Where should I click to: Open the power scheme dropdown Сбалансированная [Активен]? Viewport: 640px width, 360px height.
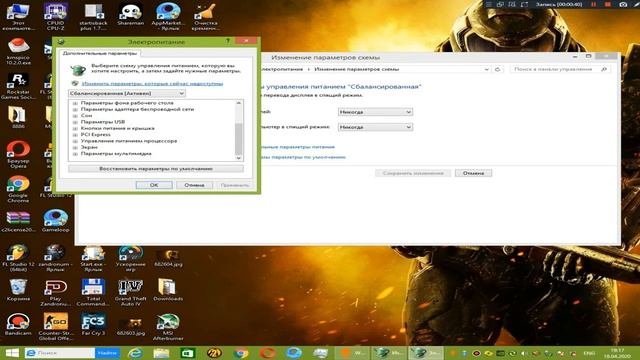pyautogui.click(x=127, y=93)
